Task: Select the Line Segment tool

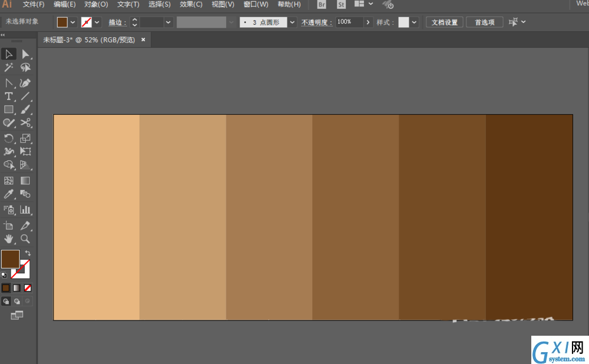Action: 25,96
